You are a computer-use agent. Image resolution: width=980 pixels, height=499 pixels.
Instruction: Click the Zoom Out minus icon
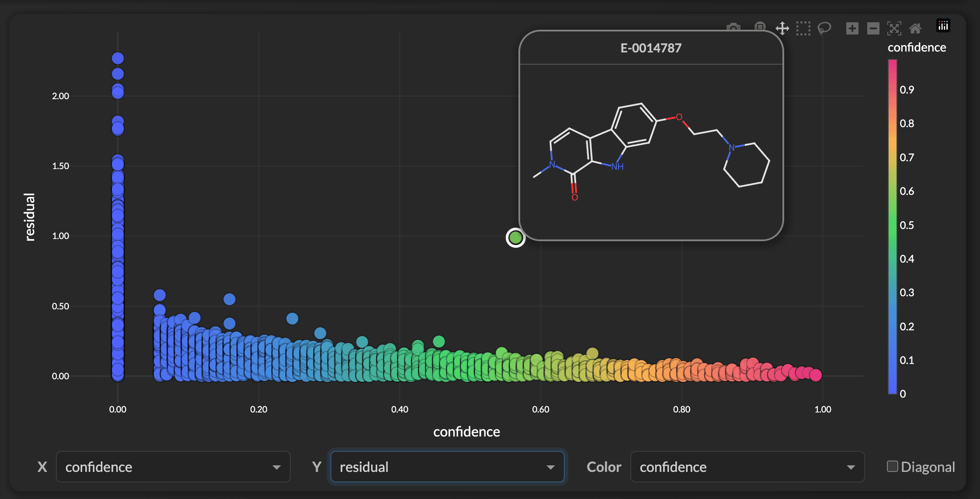[873, 29]
